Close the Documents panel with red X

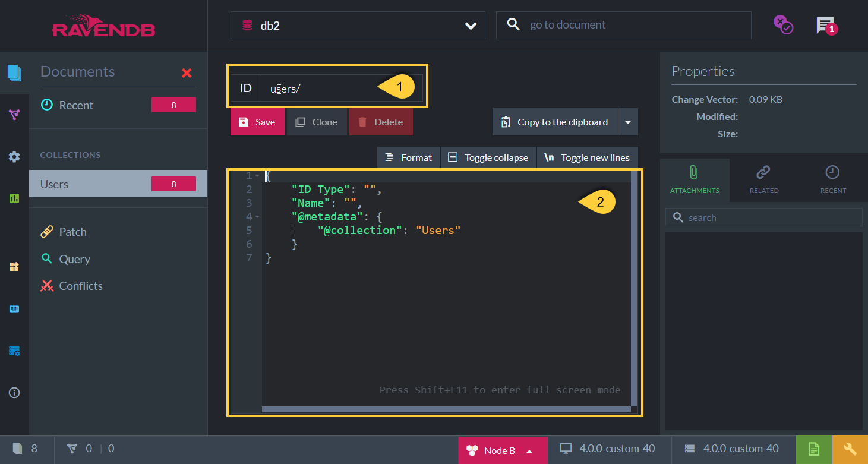click(x=187, y=73)
